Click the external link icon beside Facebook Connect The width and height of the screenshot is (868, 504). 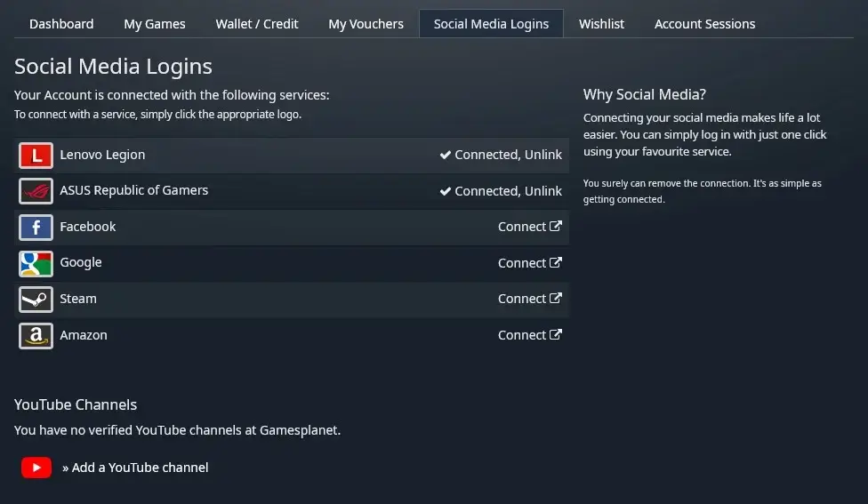point(556,227)
